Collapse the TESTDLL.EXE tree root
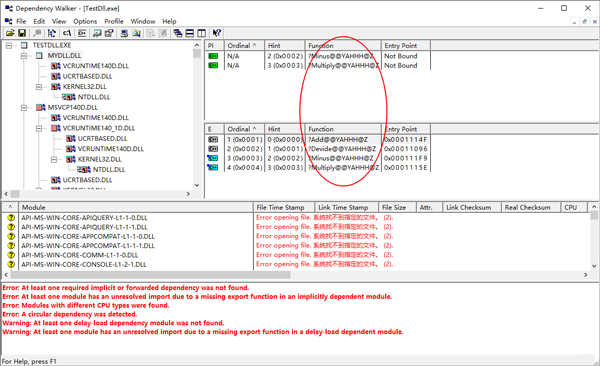The image size is (600, 366). click(8, 45)
